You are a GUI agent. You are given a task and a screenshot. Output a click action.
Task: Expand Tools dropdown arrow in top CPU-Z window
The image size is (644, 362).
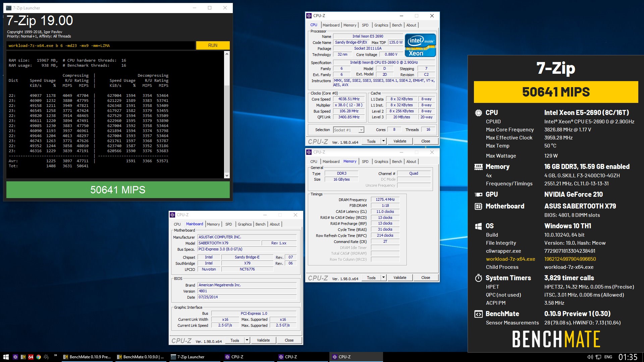click(383, 141)
